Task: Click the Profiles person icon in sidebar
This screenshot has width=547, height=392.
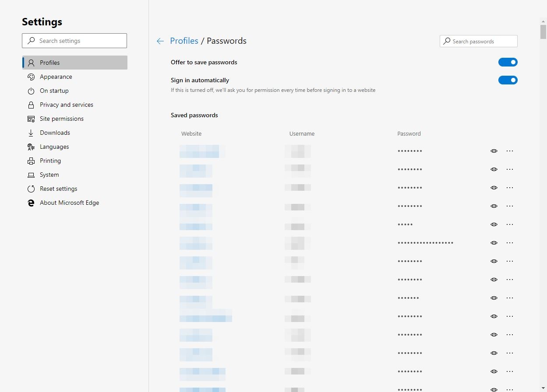Action: [31, 63]
